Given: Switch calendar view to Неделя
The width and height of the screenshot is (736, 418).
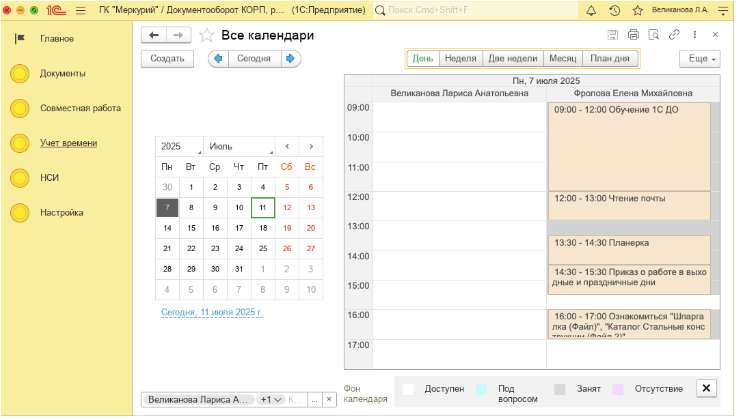Looking at the screenshot, I should pos(460,58).
